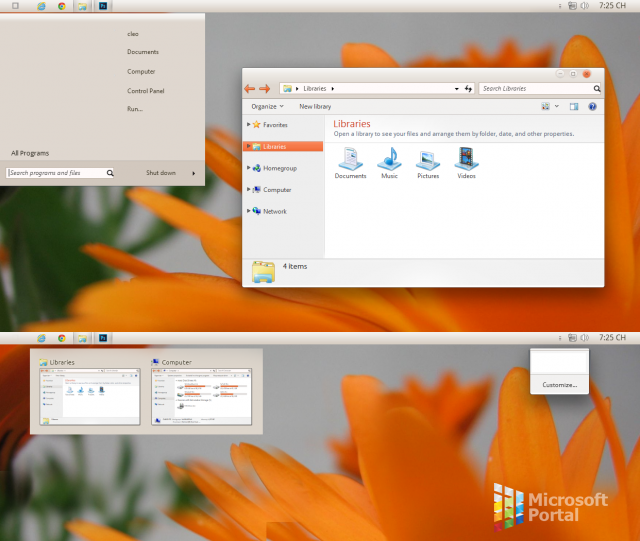
Task: Select Computer in the Explorer sidebar
Action: 277,189
